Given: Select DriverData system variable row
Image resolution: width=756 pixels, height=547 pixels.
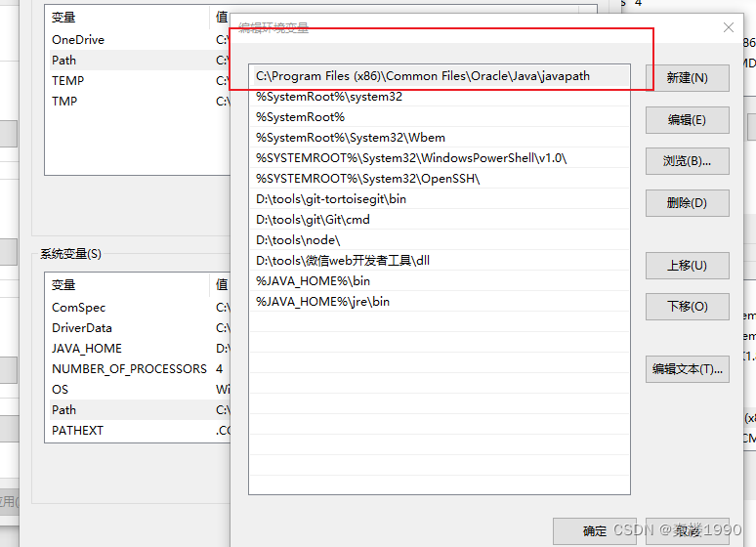Looking at the screenshot, I should click(138, 328).
